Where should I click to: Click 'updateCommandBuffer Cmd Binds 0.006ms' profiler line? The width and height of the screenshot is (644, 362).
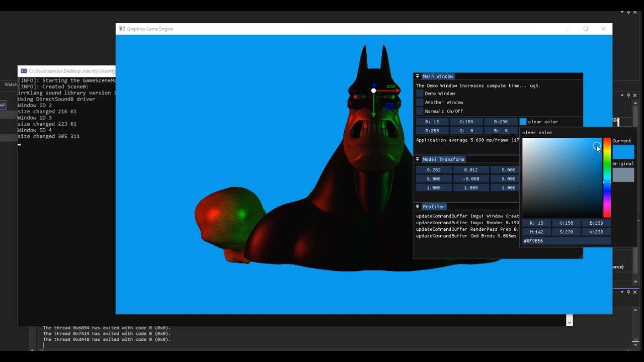pyautogui.click(x=466, y=236)
